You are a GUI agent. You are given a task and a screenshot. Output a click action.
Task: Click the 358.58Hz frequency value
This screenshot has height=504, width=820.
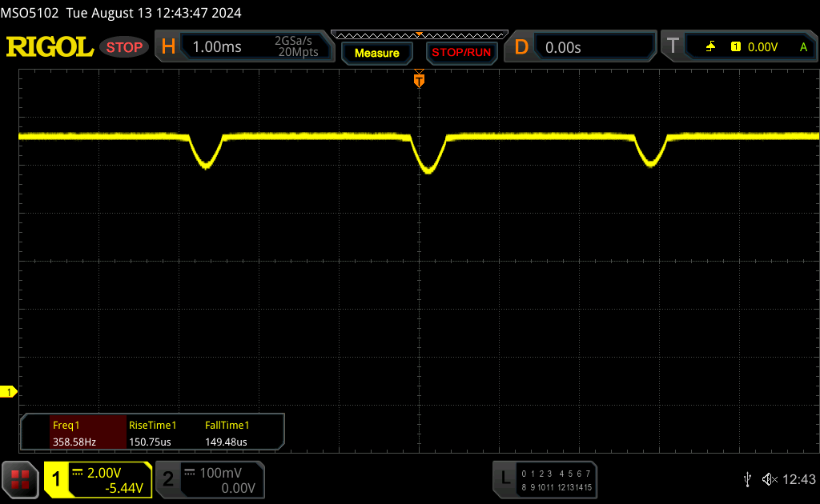(x=74, y=442)
